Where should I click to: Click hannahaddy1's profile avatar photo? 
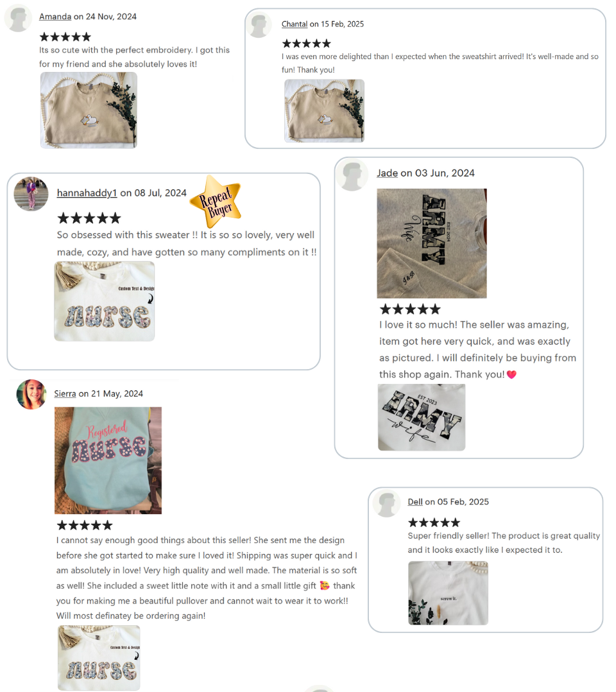point(31,194)
